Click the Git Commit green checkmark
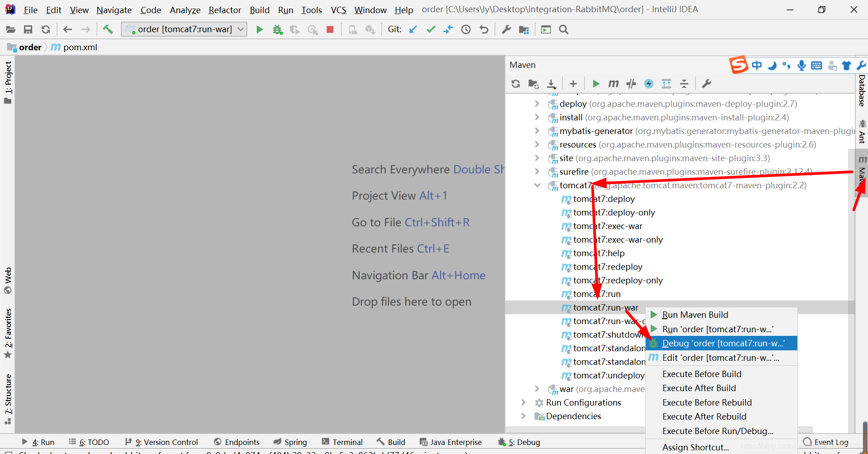The height and width of the screenshot is (454, 868). coord(431,29)
